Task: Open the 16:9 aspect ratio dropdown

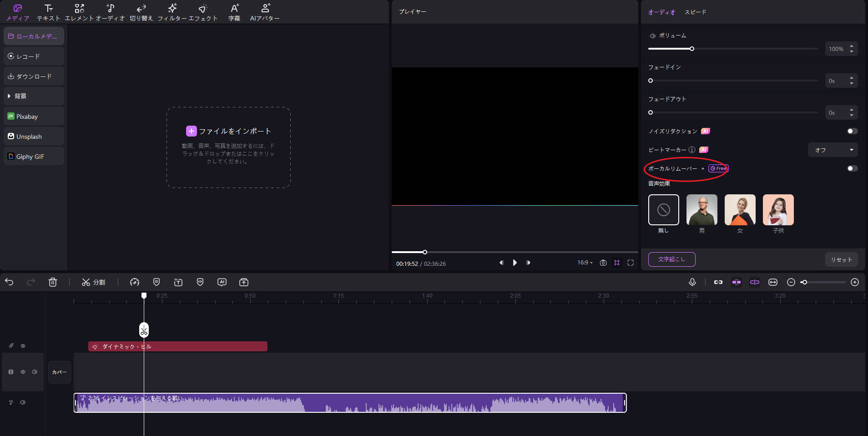Action: point(585,263)
